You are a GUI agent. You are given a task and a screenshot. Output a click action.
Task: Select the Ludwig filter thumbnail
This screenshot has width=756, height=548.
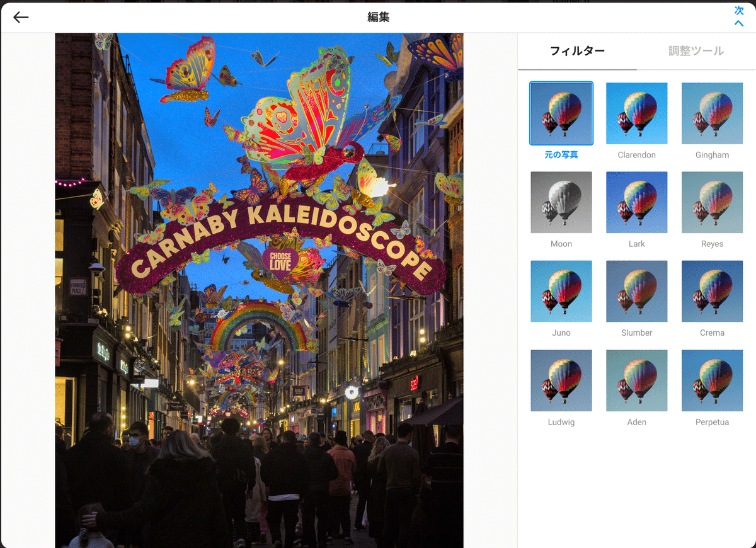click(x=561, y=380)
